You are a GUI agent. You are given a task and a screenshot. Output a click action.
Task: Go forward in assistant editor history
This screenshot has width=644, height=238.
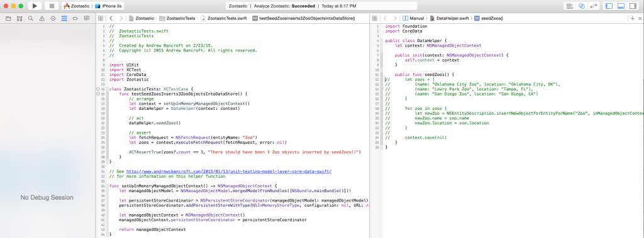[395, 18]
